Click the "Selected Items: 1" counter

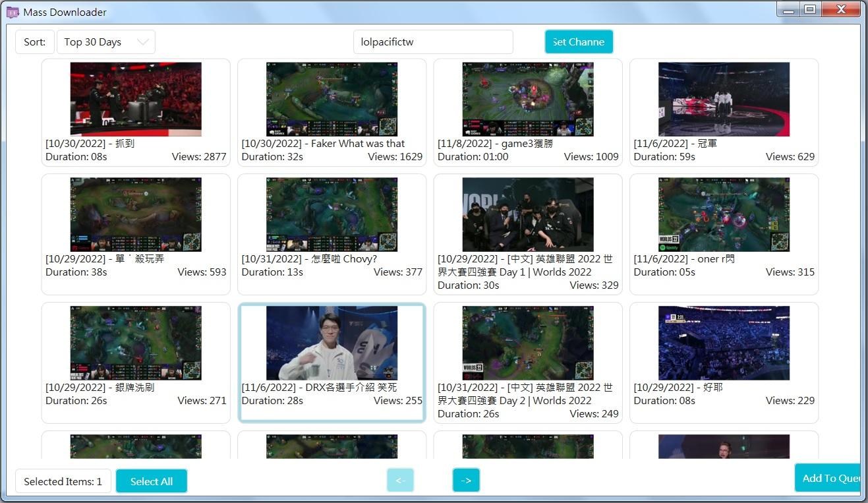coord(63,481)
